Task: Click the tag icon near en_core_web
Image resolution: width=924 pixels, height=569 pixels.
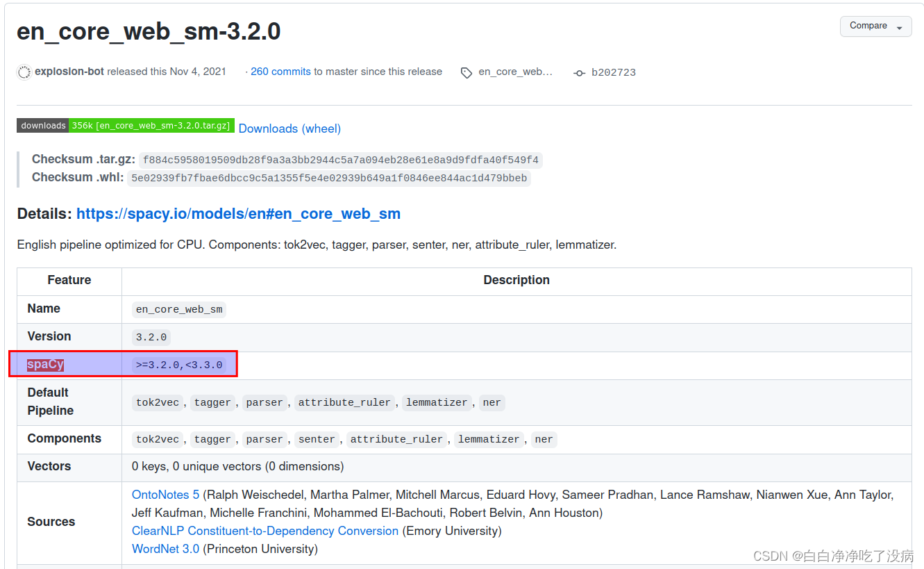Action: click(467, 72)
